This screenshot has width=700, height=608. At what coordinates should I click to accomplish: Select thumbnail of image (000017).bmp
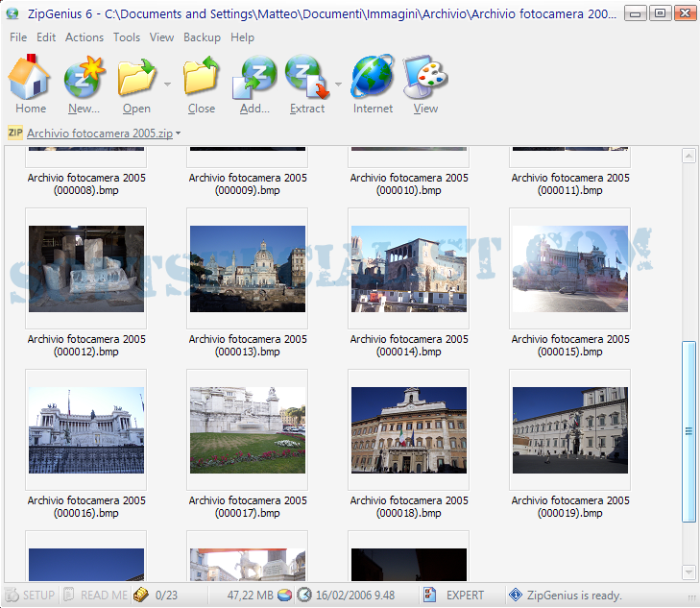click(248, 430)
